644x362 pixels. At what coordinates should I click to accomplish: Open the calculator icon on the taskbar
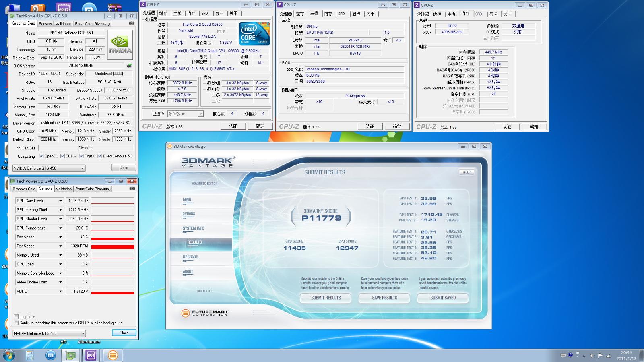[29, 355]
